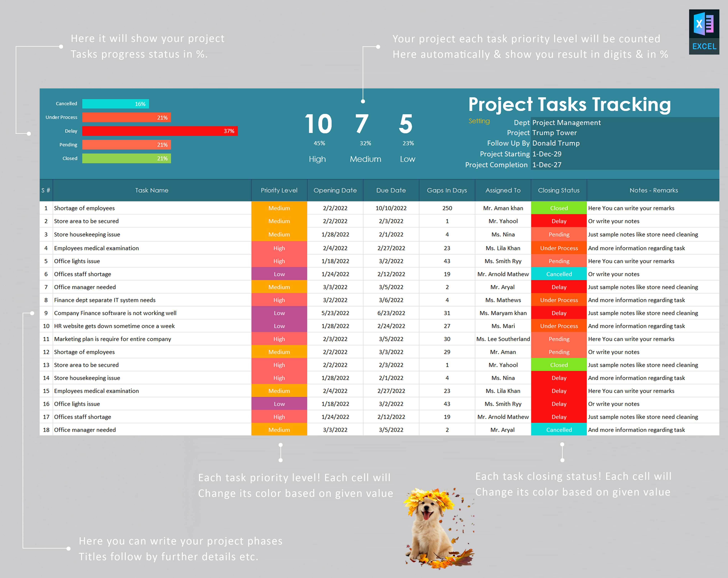The image size is (728, 578).
Task: Click the Under Process status on task 4
Action: (x=559, y=248)
